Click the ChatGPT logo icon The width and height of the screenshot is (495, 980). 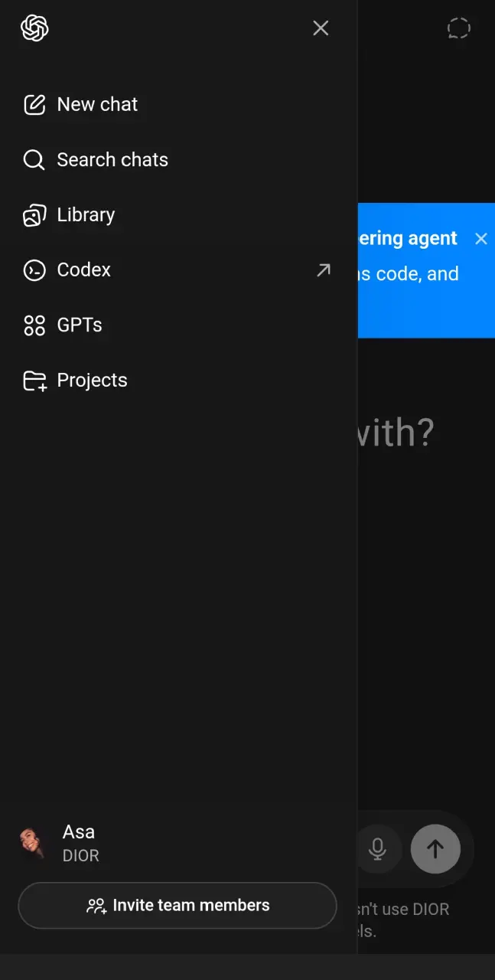(34, 28)
